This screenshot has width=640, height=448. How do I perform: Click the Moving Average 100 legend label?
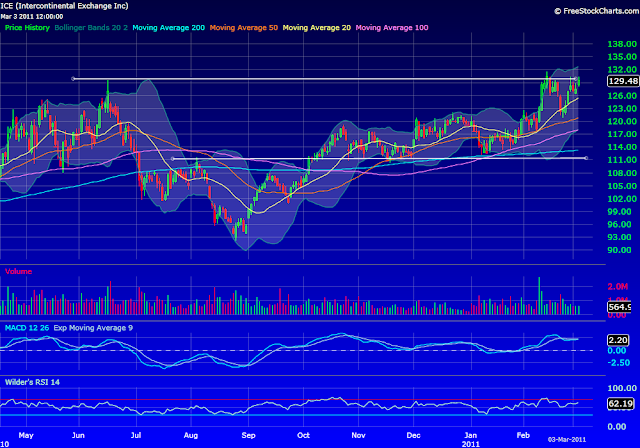pos(392,28)
